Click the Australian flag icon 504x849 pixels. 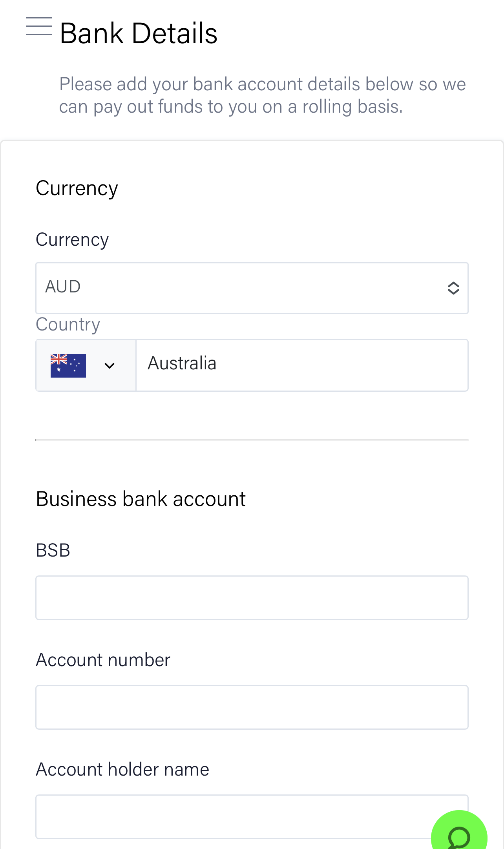coord(68,365)
